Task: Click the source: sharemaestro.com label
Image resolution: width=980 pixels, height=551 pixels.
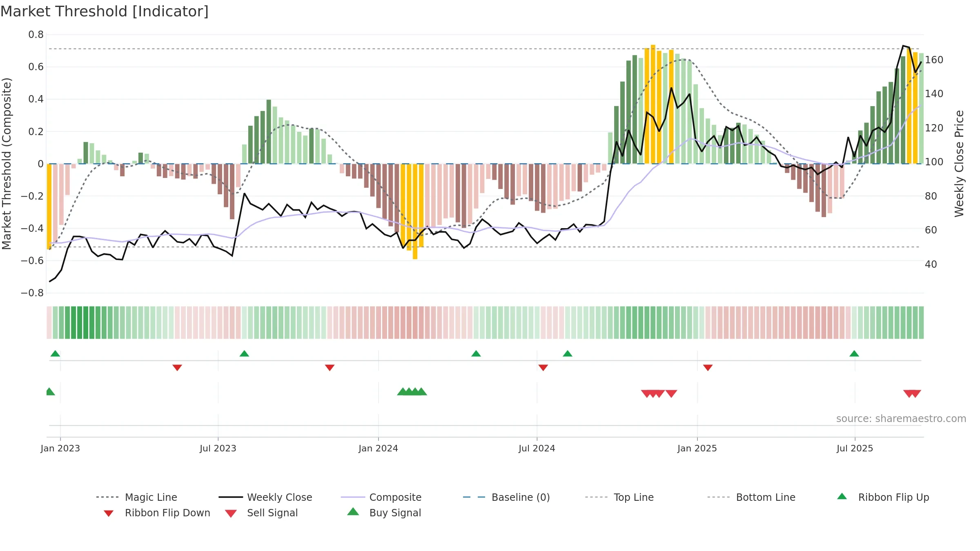Action: coord(901,419)
